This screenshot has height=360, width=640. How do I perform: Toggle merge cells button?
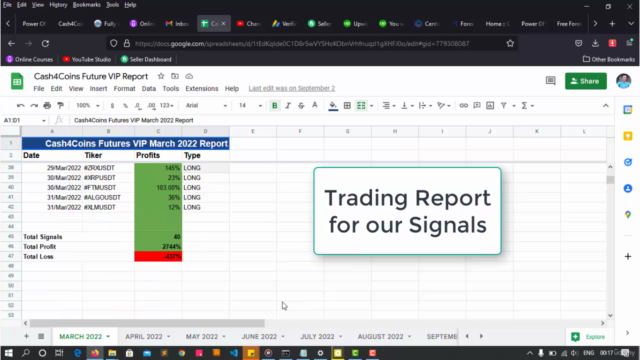361,106
